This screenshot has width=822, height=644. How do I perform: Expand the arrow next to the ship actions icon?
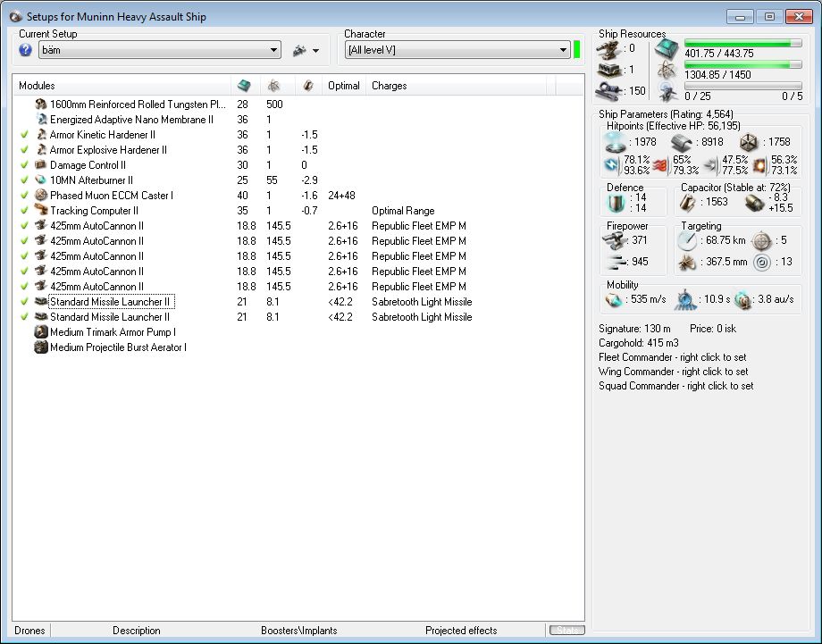pos(315,51)
